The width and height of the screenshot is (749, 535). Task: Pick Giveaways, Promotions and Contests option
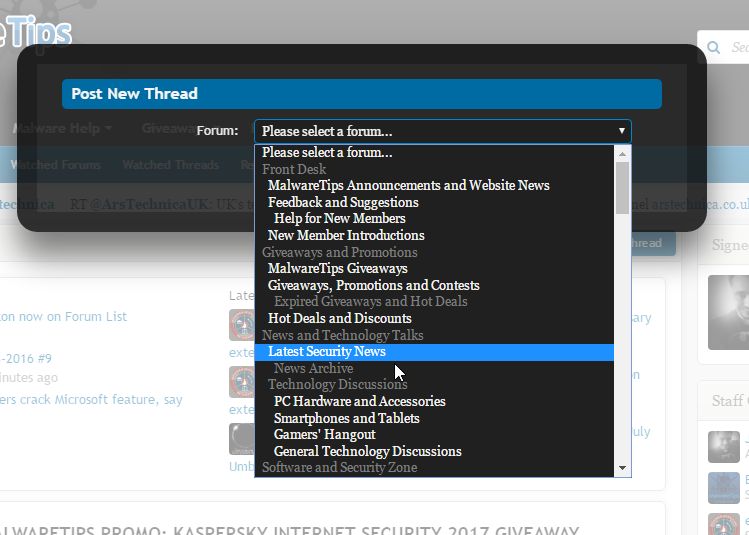pos(434,285)
